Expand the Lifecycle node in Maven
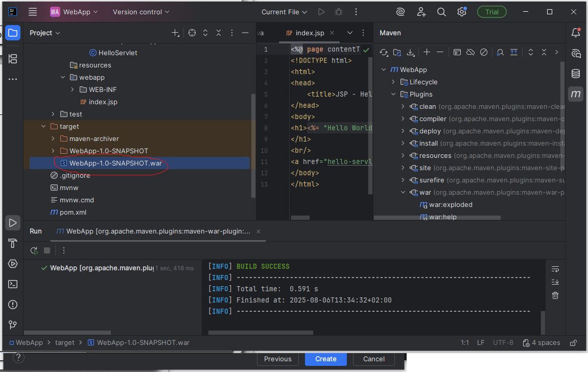This screenshot has height=372, width=588. click(x=393, y=82)
